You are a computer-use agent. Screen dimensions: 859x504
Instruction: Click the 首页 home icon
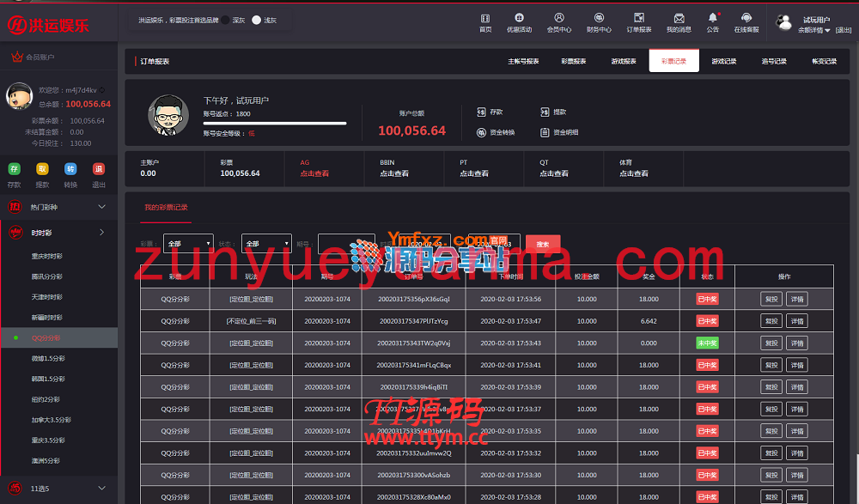(484, 18)
